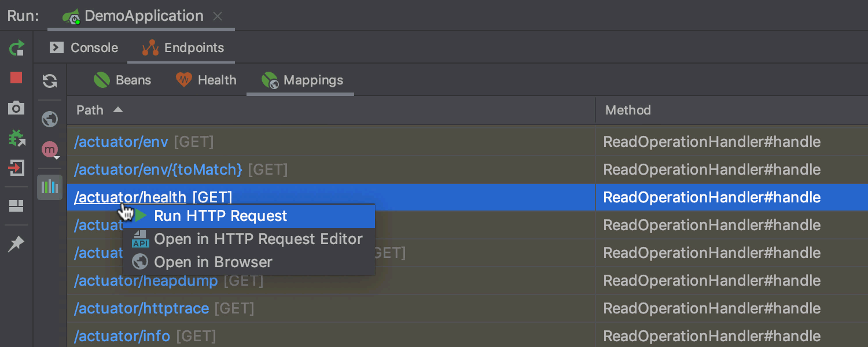Viewport: 868px width, 347px height.
Task: Open the Health tab
Action: tap(207, 80)
